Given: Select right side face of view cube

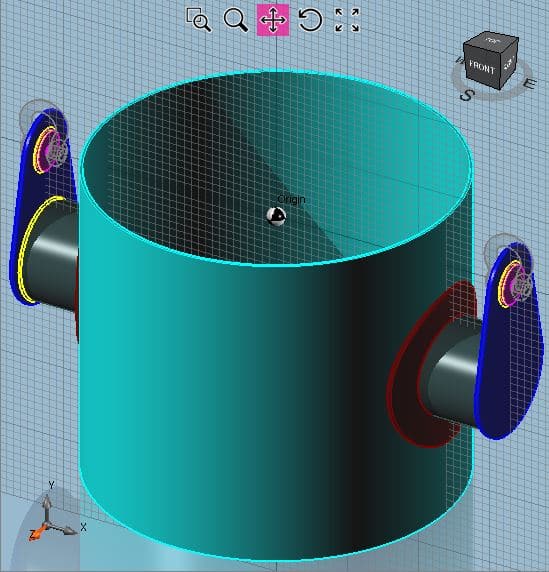Looking at the screenshot, I should click(509, 63).
